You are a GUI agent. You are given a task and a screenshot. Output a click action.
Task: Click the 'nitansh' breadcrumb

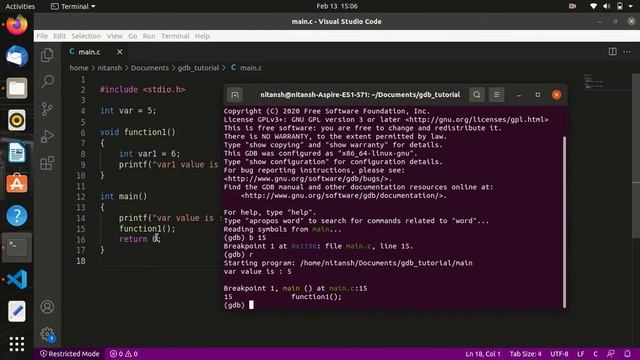tap(109, 68)
